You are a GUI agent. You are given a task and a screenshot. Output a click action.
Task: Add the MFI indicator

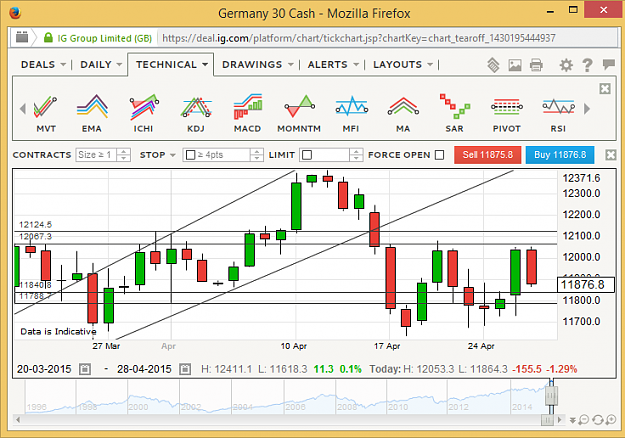[x=351, y=113]
